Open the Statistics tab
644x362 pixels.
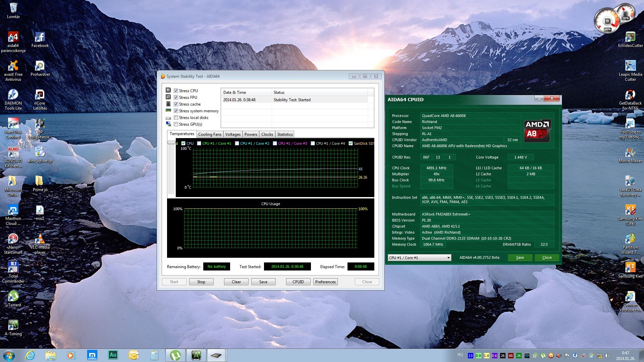pyautogui.click(x=285, y=134)
